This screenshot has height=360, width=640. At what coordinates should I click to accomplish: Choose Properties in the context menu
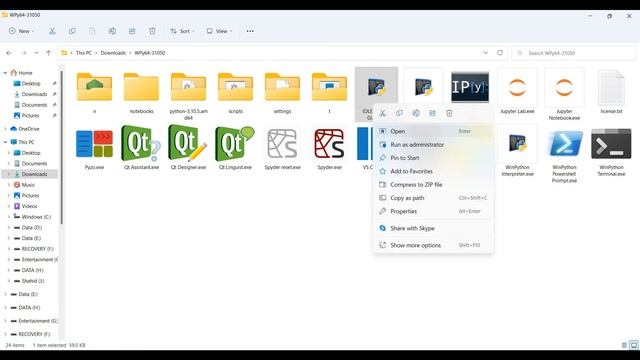[x=433, y=211]
